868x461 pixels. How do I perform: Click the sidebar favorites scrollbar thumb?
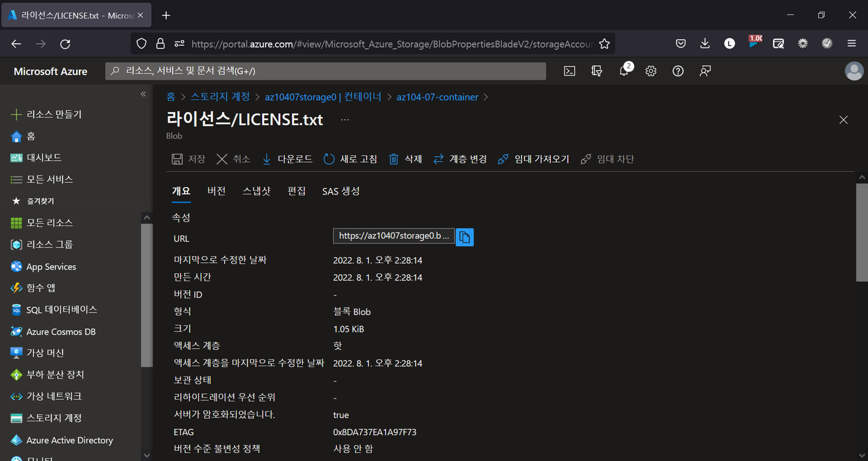(147, 295)
